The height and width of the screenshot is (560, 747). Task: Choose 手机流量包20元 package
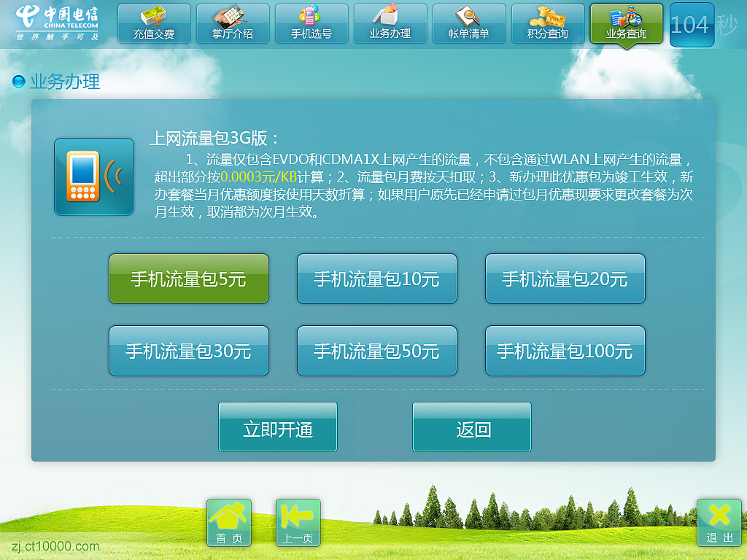565,279
